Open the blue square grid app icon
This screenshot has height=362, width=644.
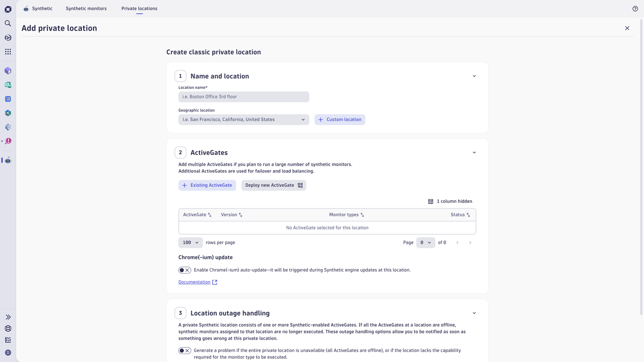click(8, 99)
